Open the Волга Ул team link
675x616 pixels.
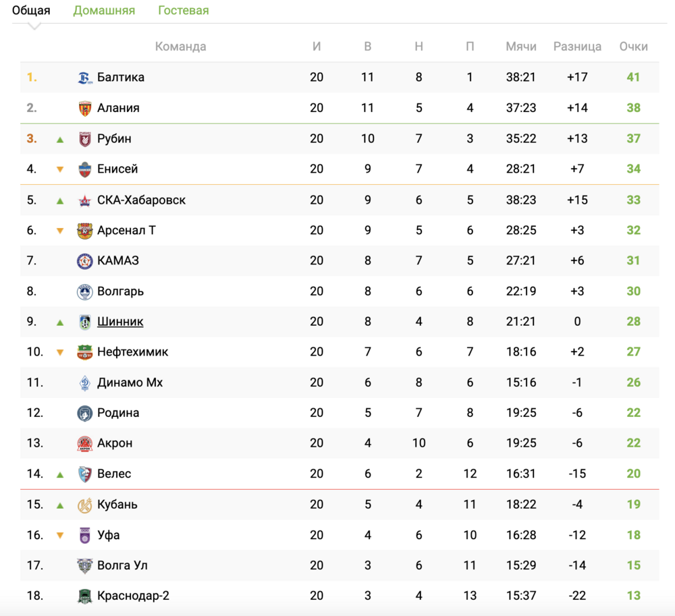(122, 565)
